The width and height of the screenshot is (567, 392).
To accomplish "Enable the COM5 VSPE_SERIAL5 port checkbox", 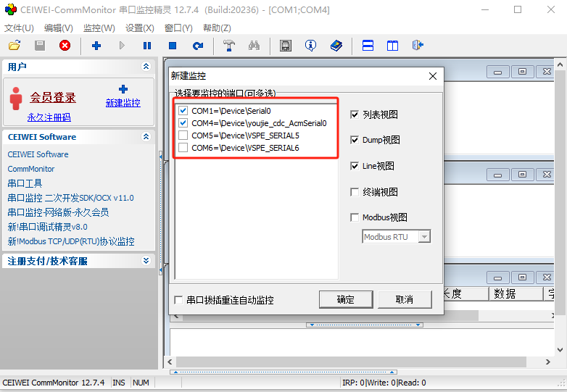I will pos(183,135).
